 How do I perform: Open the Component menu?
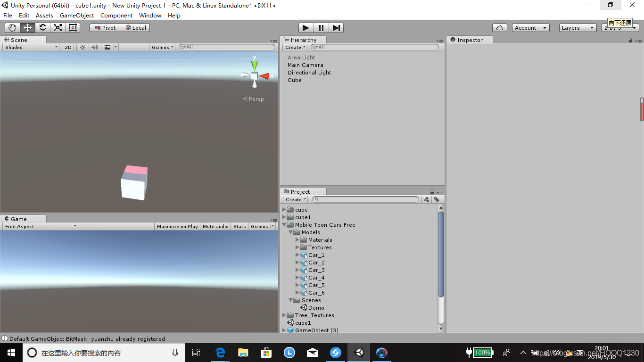point(116,16)
